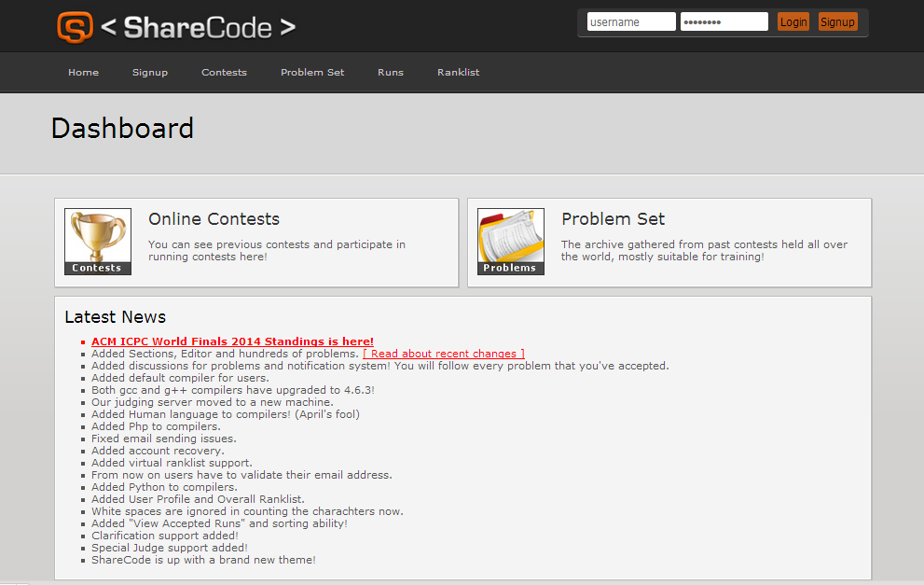View the Ranklist page
The height and width of the screenshot is (585, 924).
point(458,73)
